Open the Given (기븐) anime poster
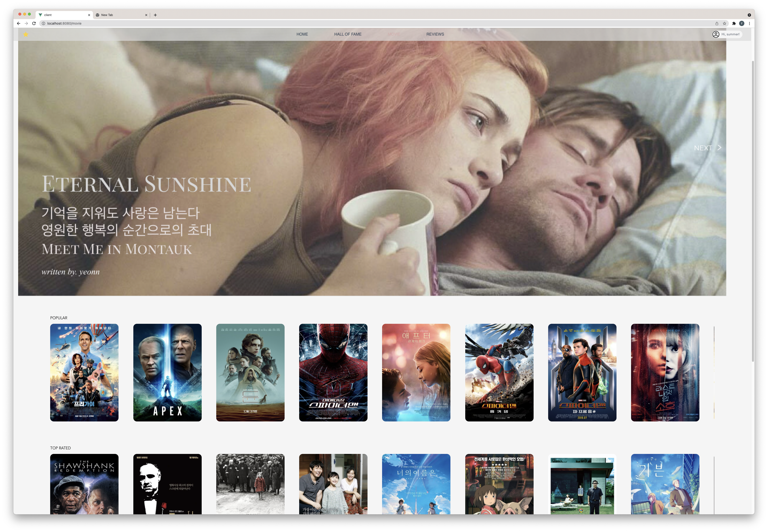 [665, 484]
